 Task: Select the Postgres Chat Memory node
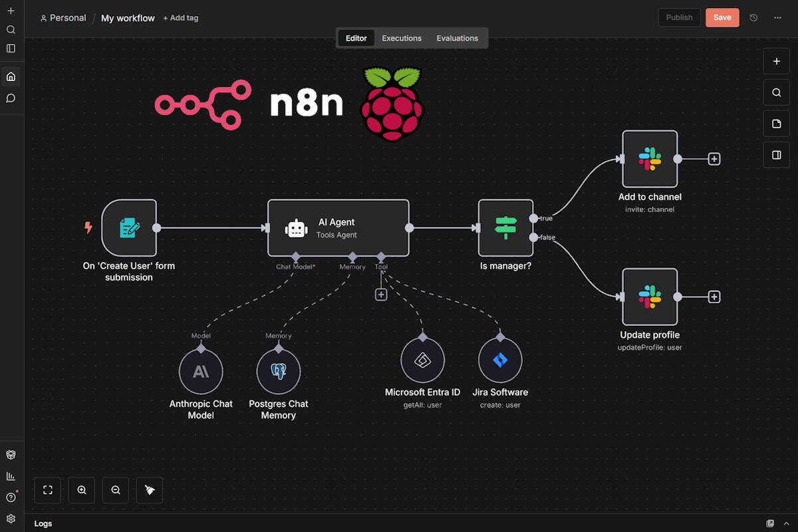(279, 372)
